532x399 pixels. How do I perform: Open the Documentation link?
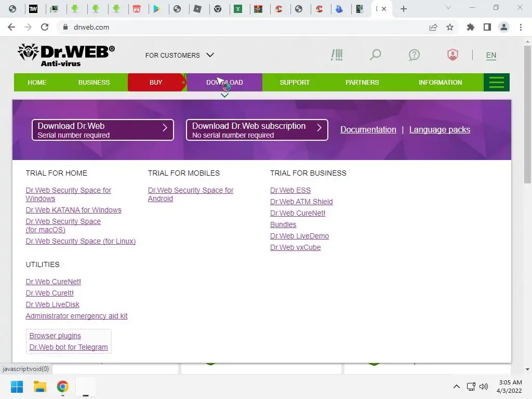[x=368, y=129]
